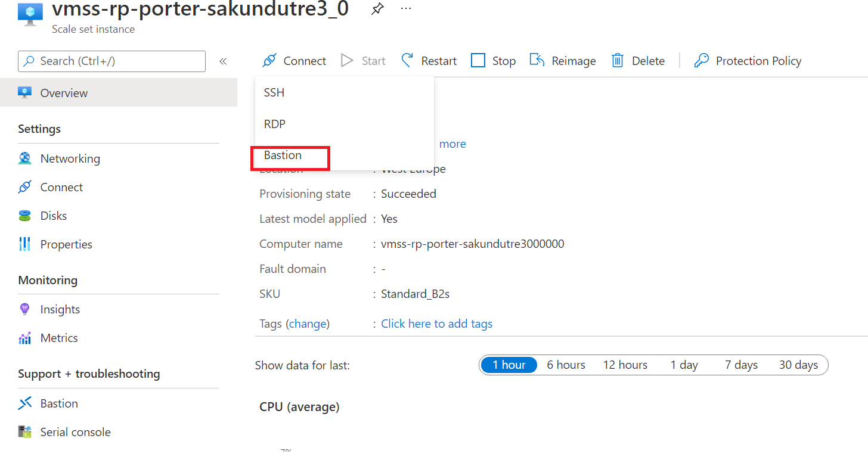Click the Stop square icon
Screen dimensions: 868x454
click(478, 61)
